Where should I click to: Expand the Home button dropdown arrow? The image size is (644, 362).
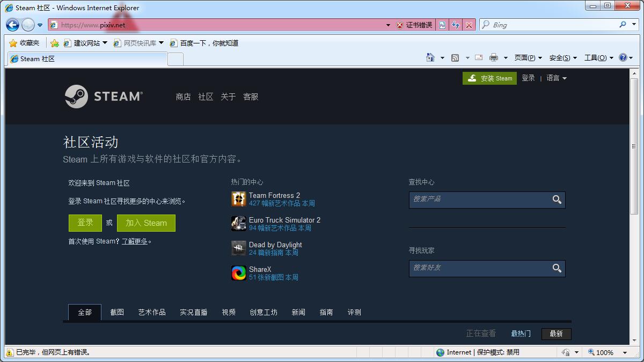tap(442, 58)
